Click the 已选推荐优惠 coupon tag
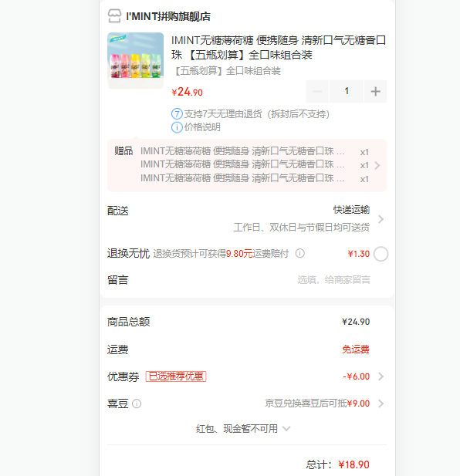This screenshot has width=460, height=476. tap(176, 376)
